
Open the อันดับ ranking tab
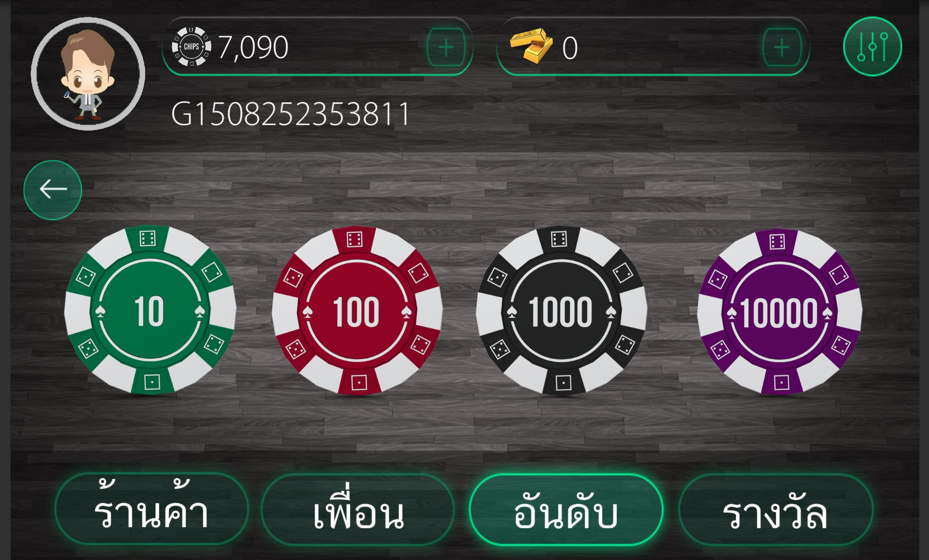[x=566, y=510]
